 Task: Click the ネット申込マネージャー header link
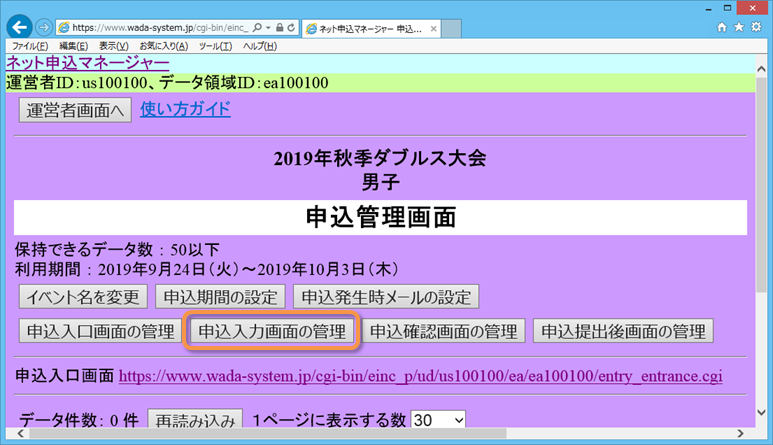coord(88,63)
